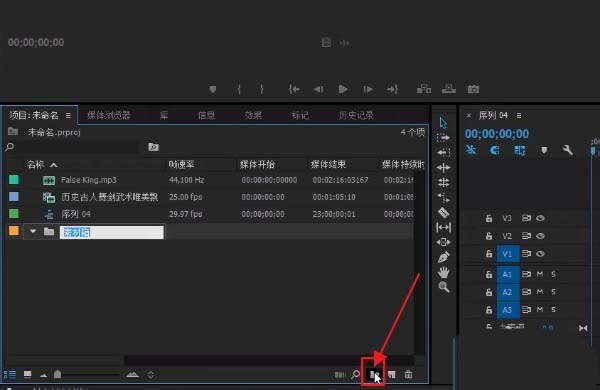Toggle track V1 eye visibility
600x390 pixels.
tap(540, 253)
